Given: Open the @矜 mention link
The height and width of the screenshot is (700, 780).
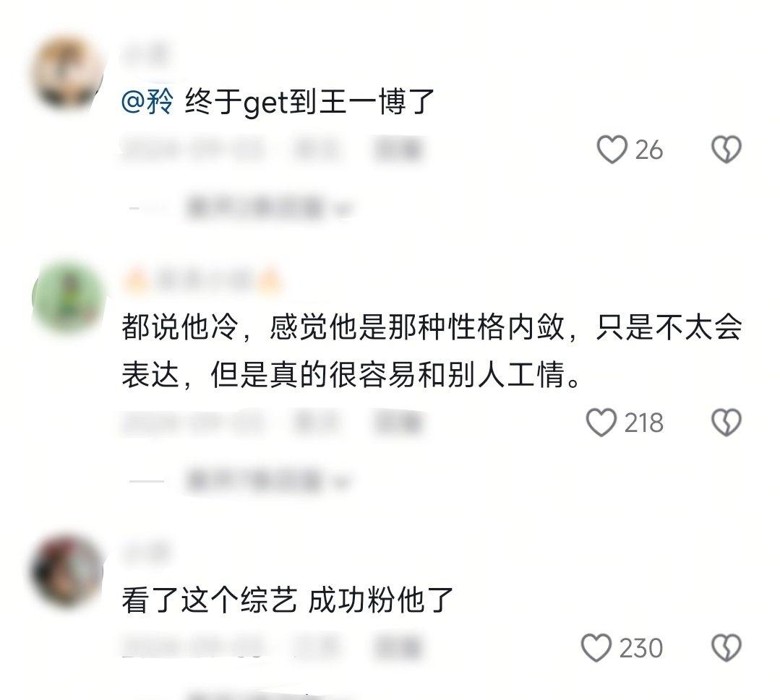Looking at the screenshot, I should click(x=147, y=103).
